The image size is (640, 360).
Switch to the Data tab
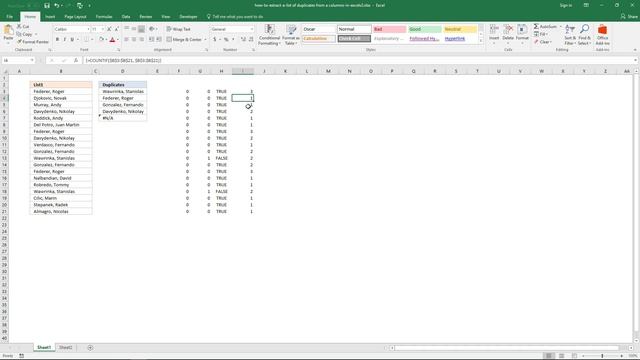click(x=126, y=17)
